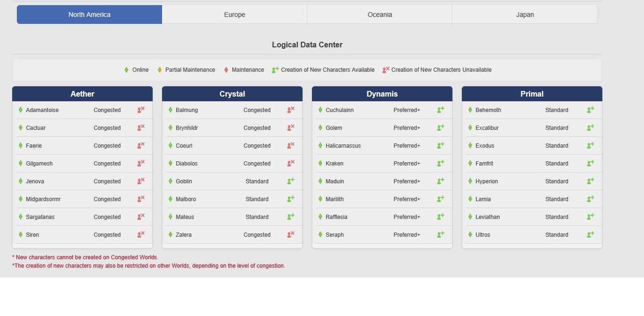Click the character creation available icon for Goblin
Screen dimensions: 644x316
pos(291,181)
